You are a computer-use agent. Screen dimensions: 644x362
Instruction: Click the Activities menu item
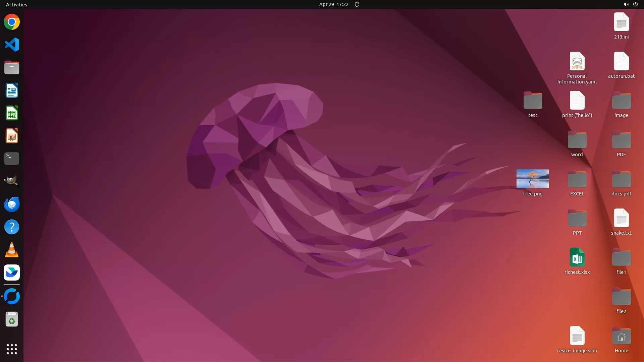pyautogui.click(x=16, y=4)
